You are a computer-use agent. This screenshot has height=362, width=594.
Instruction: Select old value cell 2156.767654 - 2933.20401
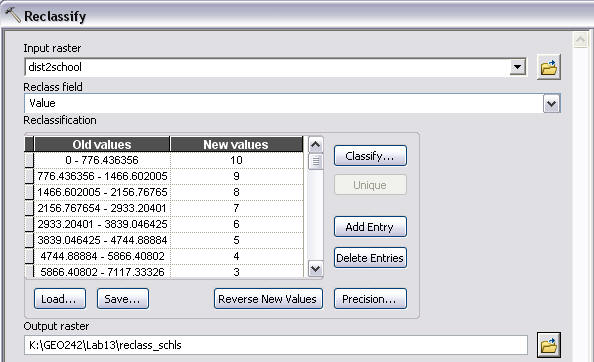[102, 208]
